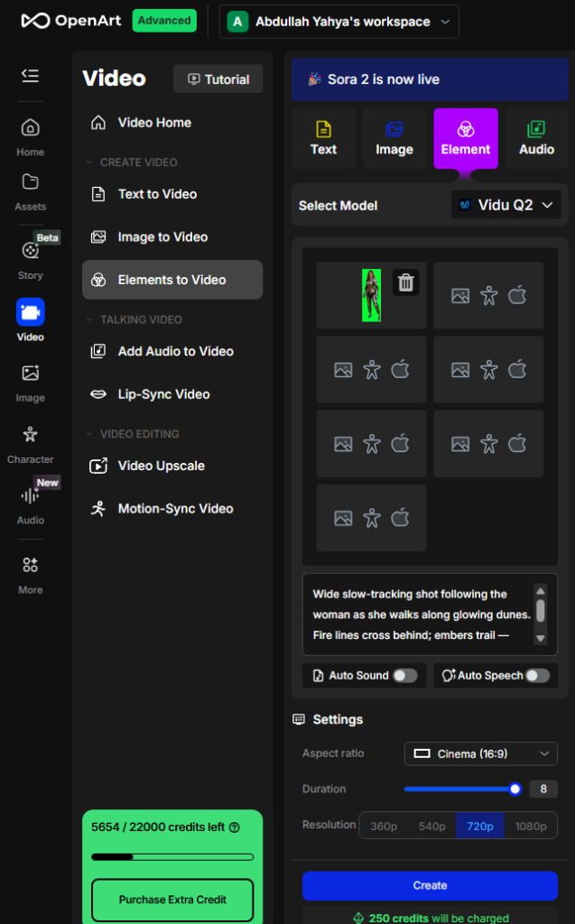Open Audio section in left rail

30,505
